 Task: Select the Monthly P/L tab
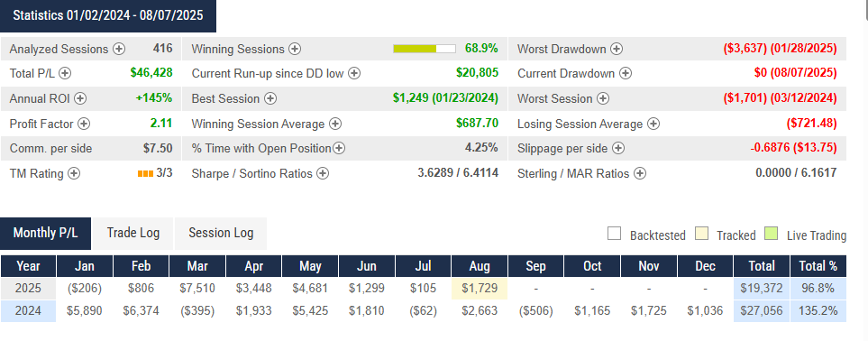click(45, 233)
